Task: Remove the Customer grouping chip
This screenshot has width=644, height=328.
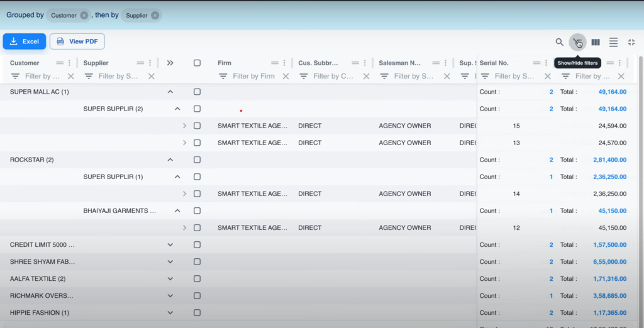Action: 84,15
